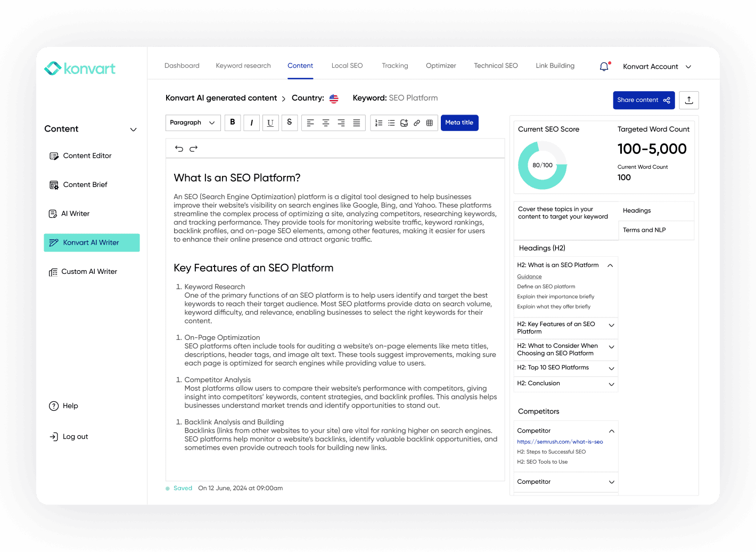
Task: Switch to the Keyword research tab
Action: [243, 66]
